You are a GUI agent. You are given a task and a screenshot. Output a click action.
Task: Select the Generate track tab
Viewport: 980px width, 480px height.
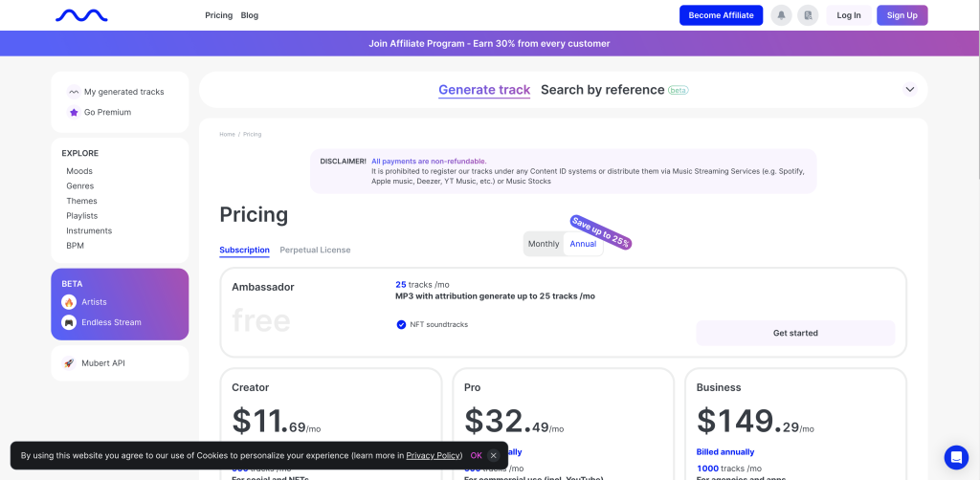coord(484,90)
